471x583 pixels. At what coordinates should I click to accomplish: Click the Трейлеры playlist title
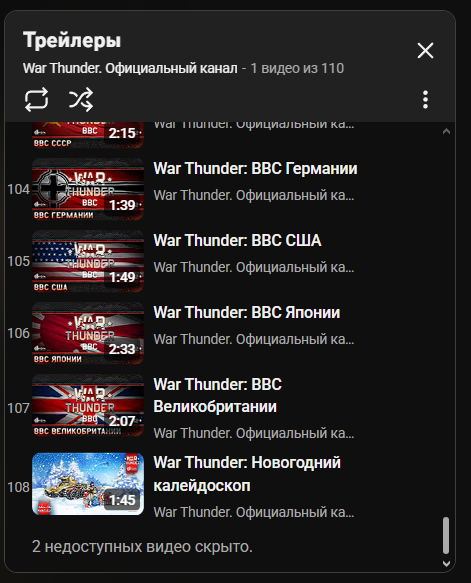[x=72, y=40]
